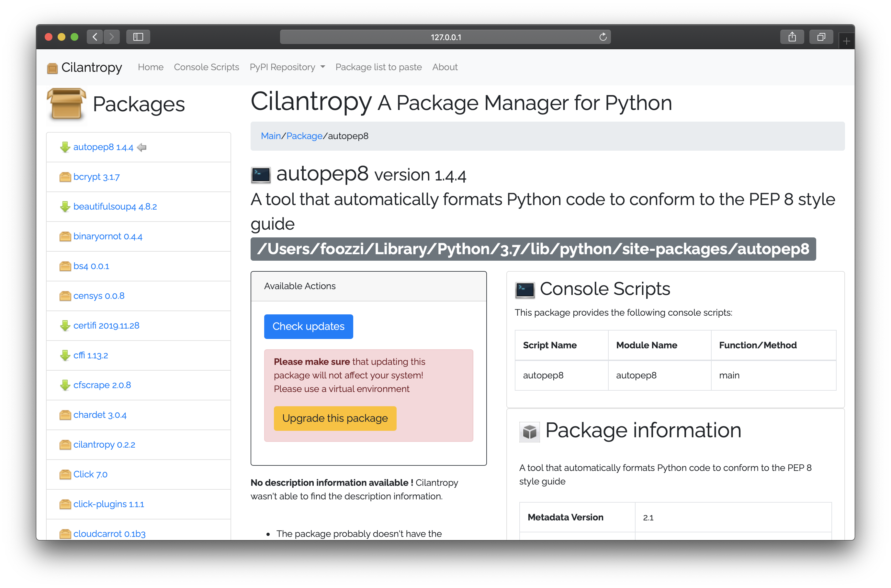Open the Console Scripts nav item
The height and width of the screenshot is (588, 891).
click(x=206, y=67)
